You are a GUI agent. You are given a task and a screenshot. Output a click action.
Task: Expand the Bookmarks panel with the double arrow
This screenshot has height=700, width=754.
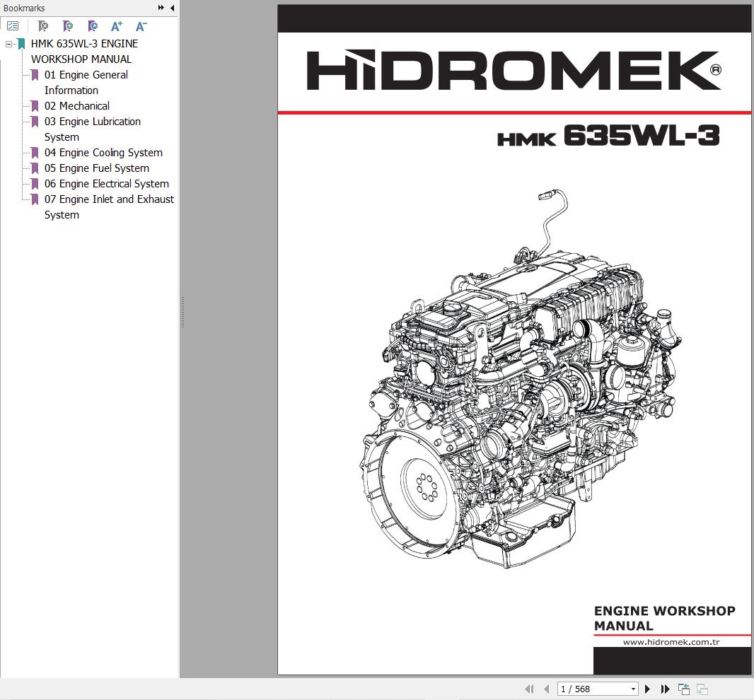click(x=161, y=8)
